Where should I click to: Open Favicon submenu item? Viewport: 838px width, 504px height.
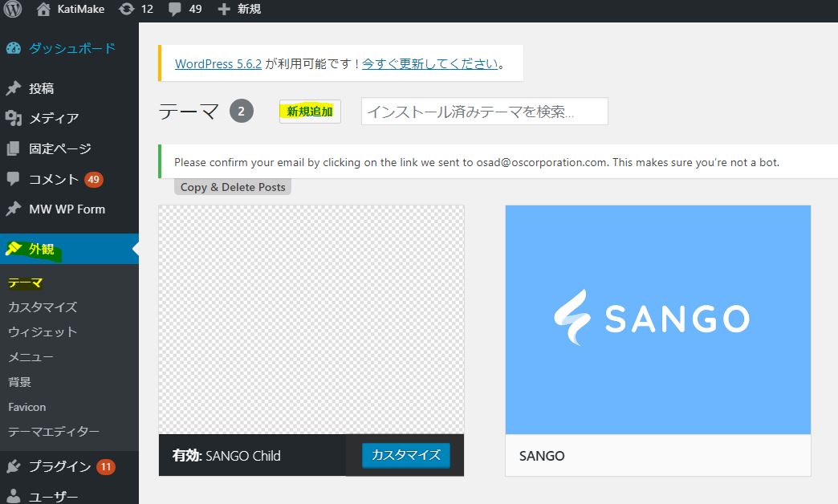click(x=26, y=407)
